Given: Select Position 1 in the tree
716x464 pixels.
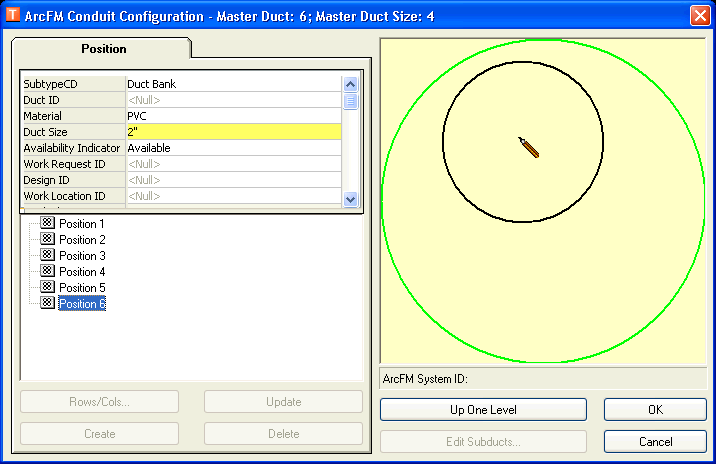Looking at the screenshot, I should coord(82,224).
